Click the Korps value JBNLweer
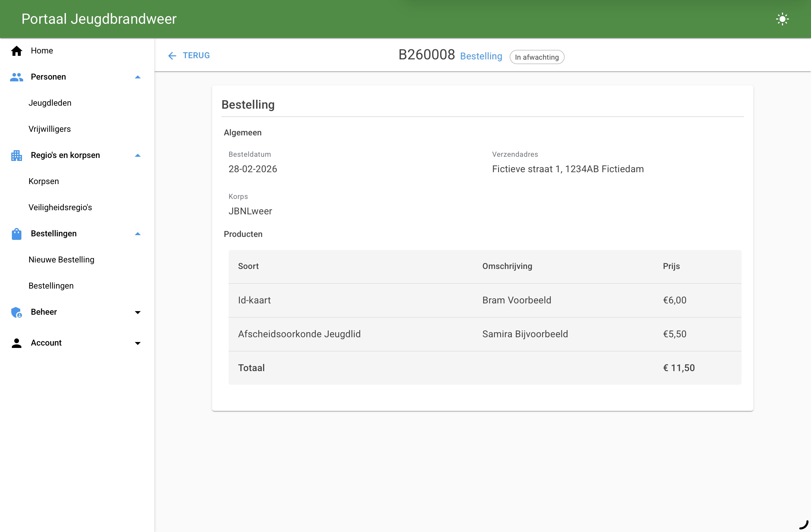This screenshot has height=532, width=811. tap(250, 211)
